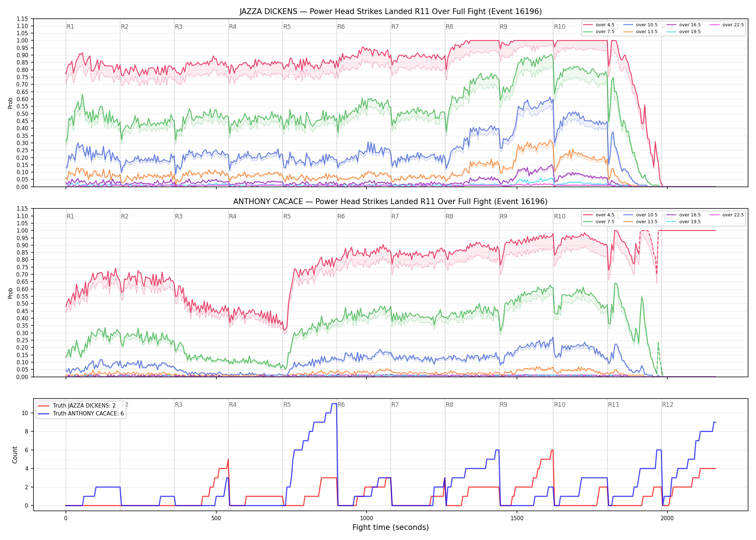Click 'over 10.5' in the Anthony Cacace legend

[647, 215]
